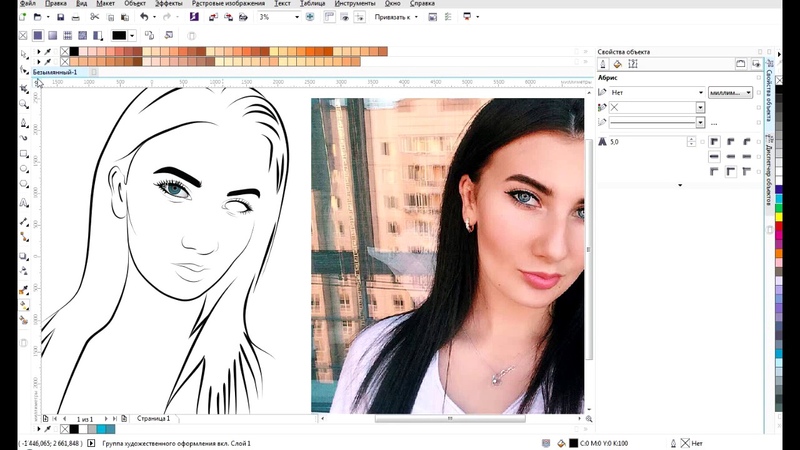Expand more outline options arrow

[680, 185]
